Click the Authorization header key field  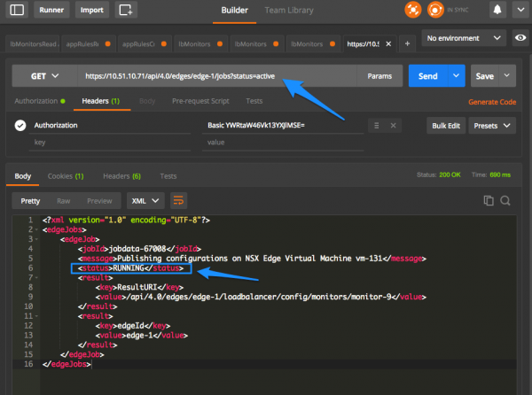click(110, 126)
